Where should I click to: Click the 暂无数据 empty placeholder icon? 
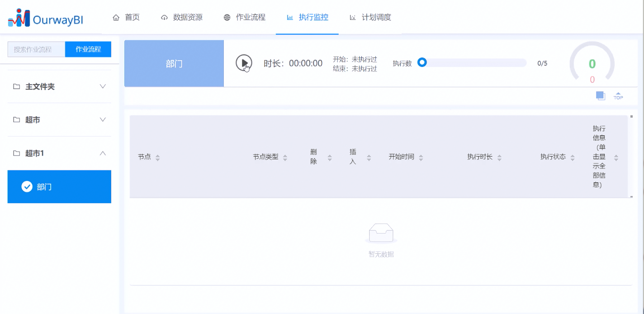click(381, 233)
